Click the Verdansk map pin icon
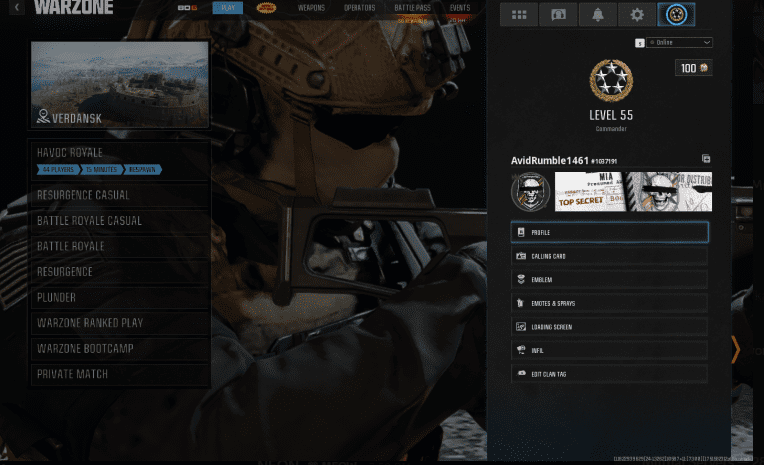Screen dimensions: 764x465 tap(43, 116)
